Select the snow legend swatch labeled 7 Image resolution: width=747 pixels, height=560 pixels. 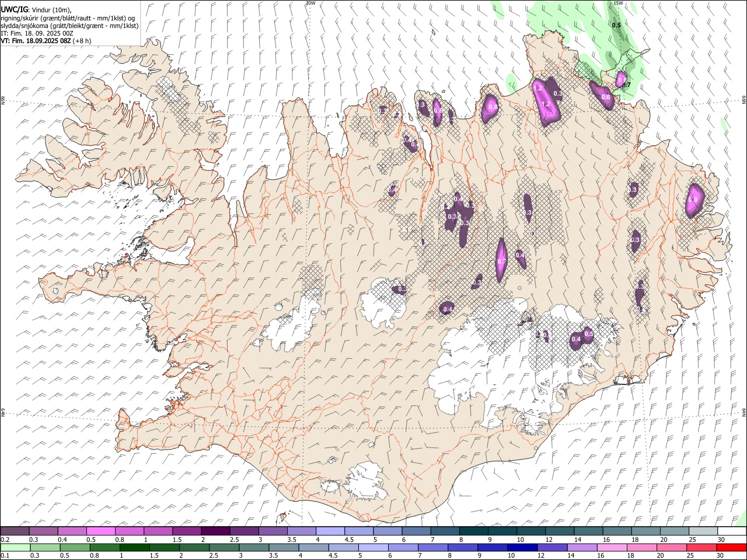point(445,531)
